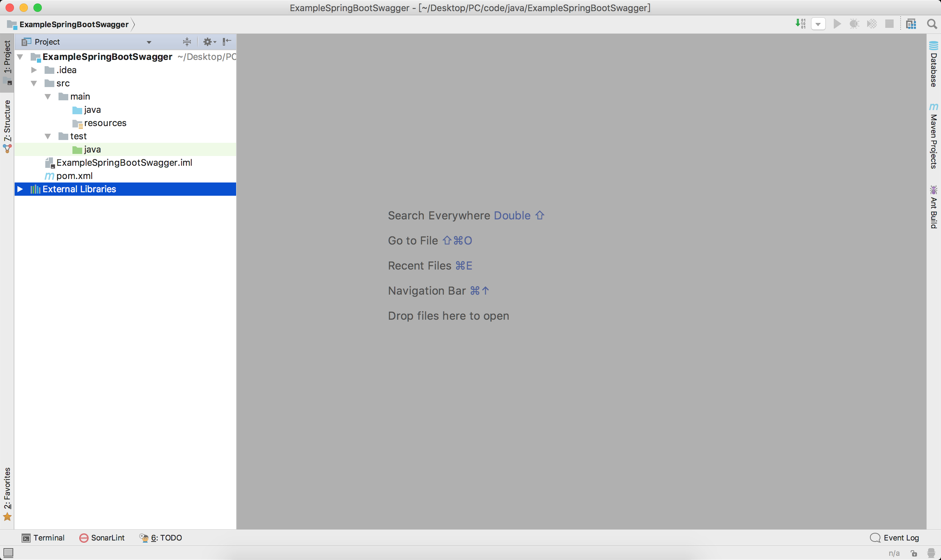Collapse the test folder
This screenshot has height=560, width=941.
pyautogui.click(x=48, y=136)
